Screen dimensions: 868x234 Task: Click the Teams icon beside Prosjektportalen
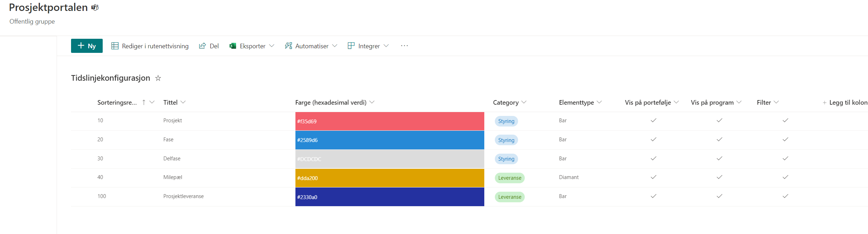95,7
